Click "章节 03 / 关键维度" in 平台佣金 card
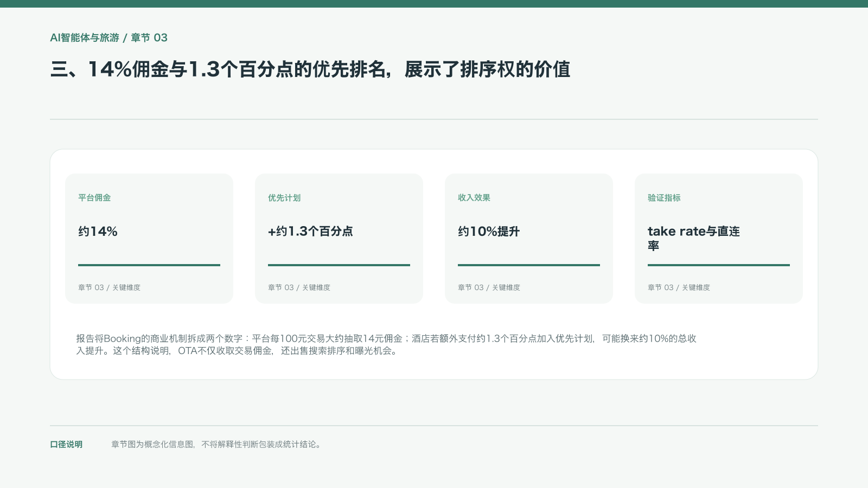 coord(109,287)
